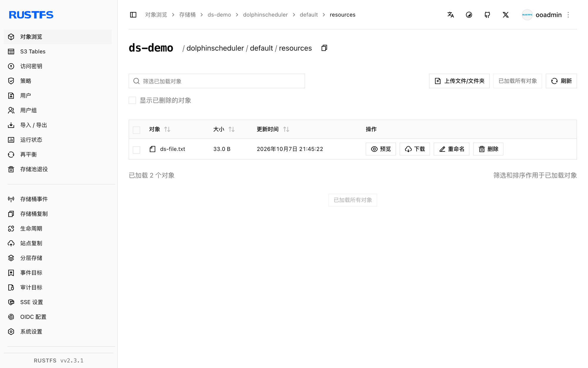Open the X (Twitter) link icon
This screenshot has height=368, width=588.
click(506, 15)
